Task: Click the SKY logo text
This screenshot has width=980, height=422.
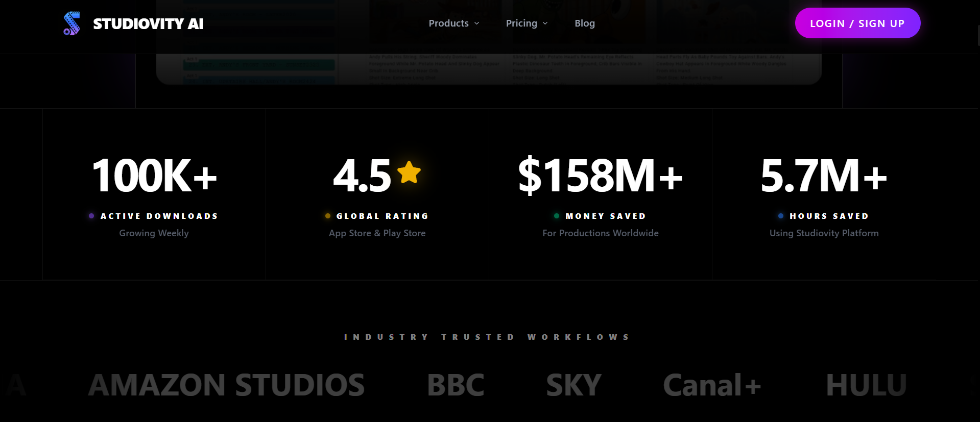Action: pyautogui.click(x=574, y=385)
